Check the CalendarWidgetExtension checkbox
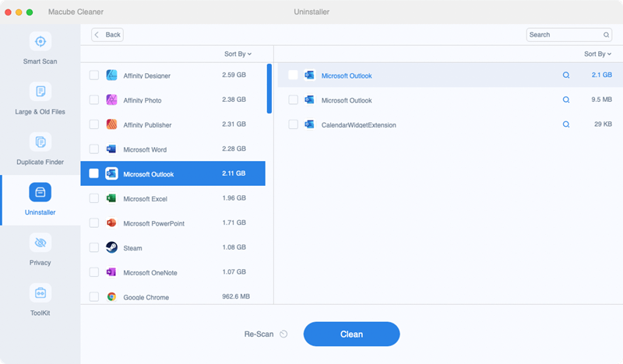The height and width of the screenshot is (364, 623). [x=294, y=124]
